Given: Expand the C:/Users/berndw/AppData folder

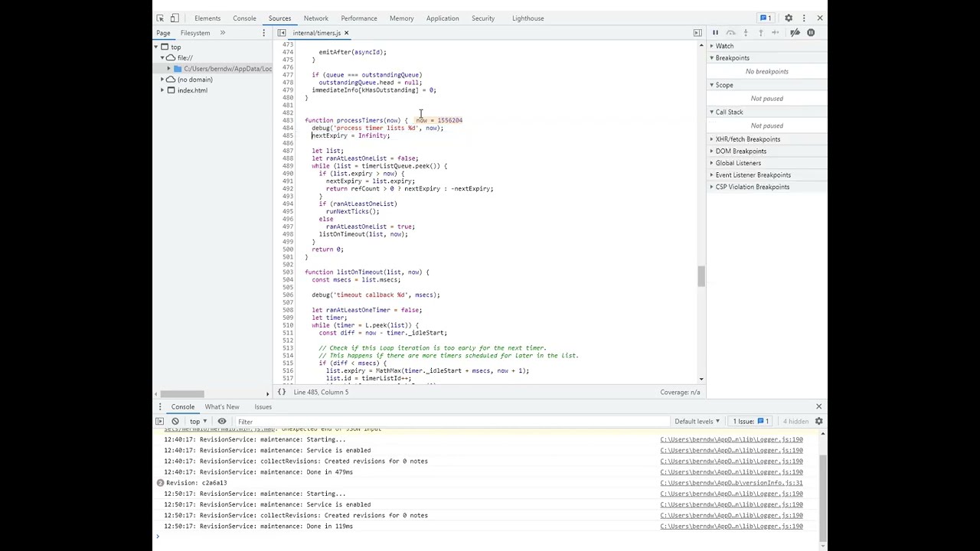Looking at the screenshot, I should [x=169, y=69].
